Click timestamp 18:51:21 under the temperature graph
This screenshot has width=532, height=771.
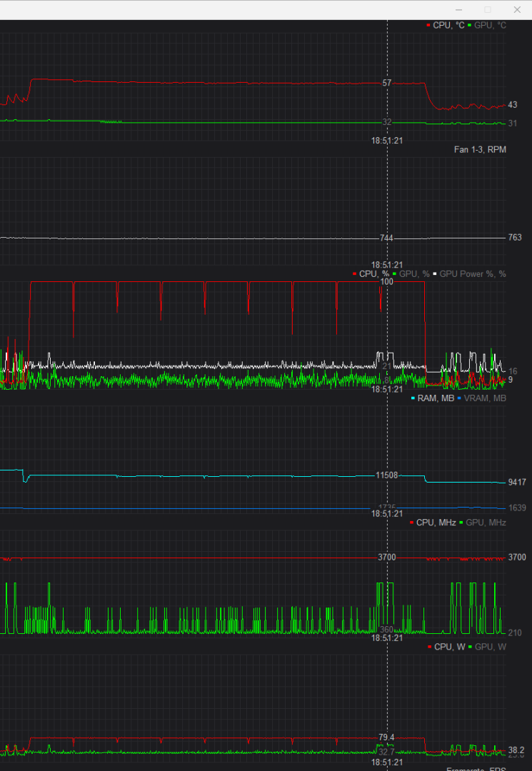click(387, 141)
